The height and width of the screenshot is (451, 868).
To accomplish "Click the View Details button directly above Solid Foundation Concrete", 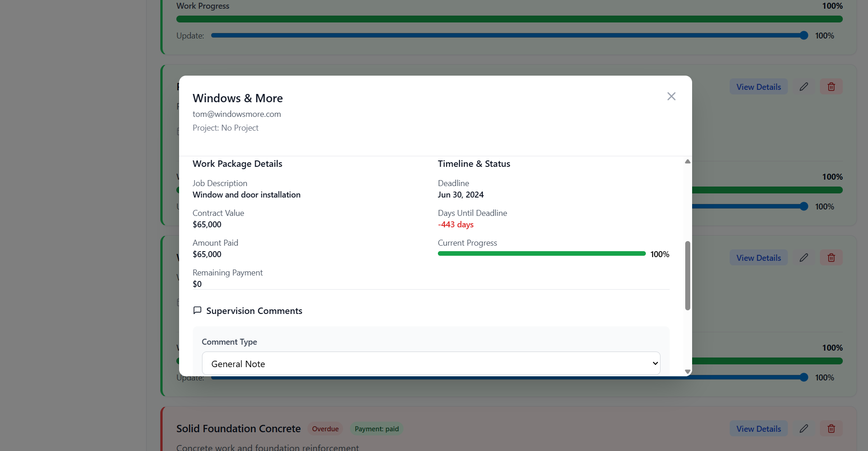I will tap(758, 258).
